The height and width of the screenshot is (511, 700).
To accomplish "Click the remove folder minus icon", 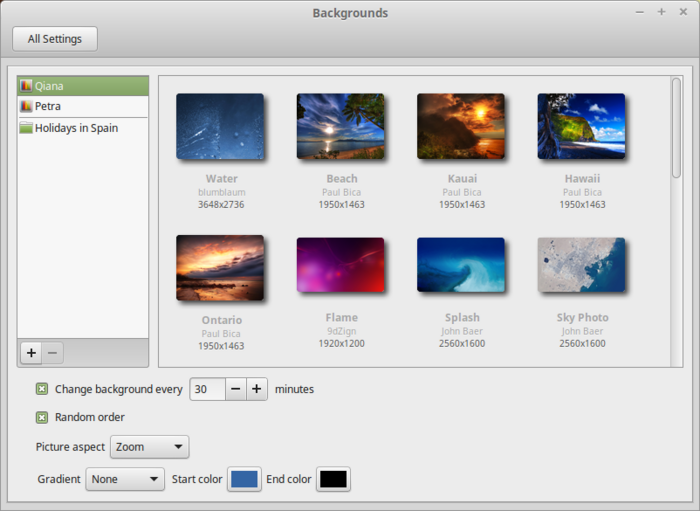I will [x=52, y=353].
